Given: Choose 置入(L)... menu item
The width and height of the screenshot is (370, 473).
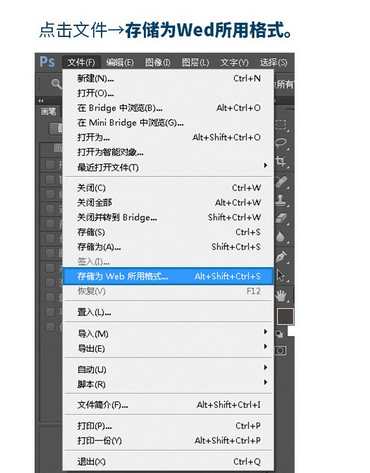Looking at the screenshot, I should [x=168, y=312].
